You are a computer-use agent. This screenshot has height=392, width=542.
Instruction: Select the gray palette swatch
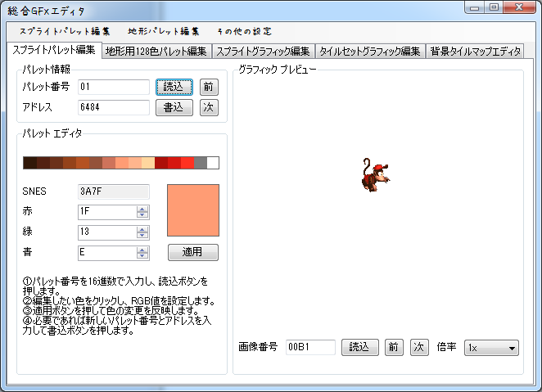point(201,163)
